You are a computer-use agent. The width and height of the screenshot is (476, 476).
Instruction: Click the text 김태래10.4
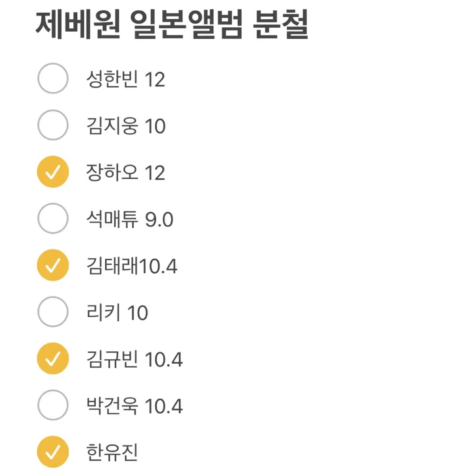pos(132,266)
